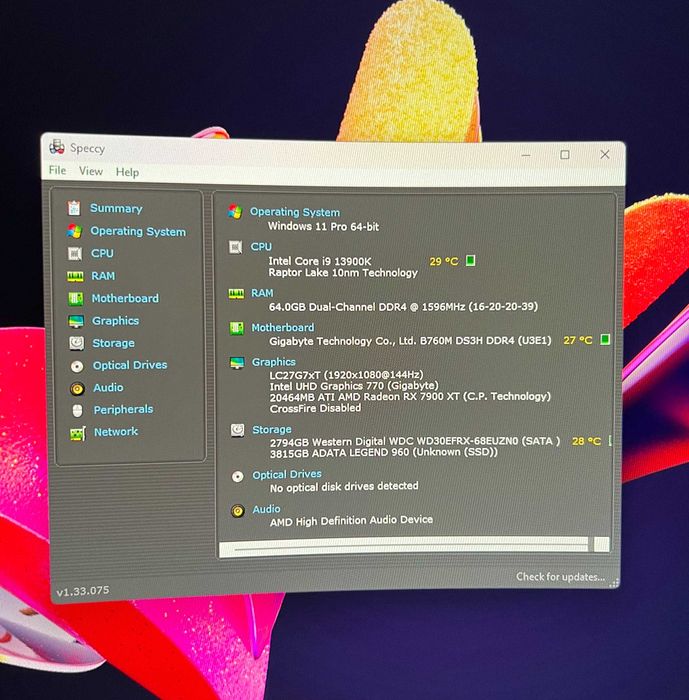Click the Audio speaker icon in summary panel
689x700 pixels.
click(238, 510)
